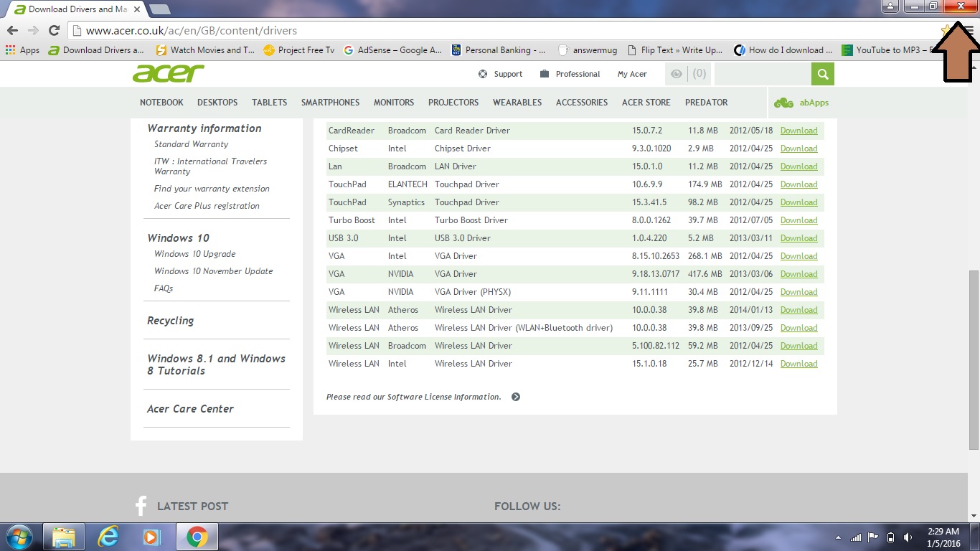This screenshot has width=980, height=551.
Task: Open Internet Explorer from the taskbar
Action: [x=109, y=537]
